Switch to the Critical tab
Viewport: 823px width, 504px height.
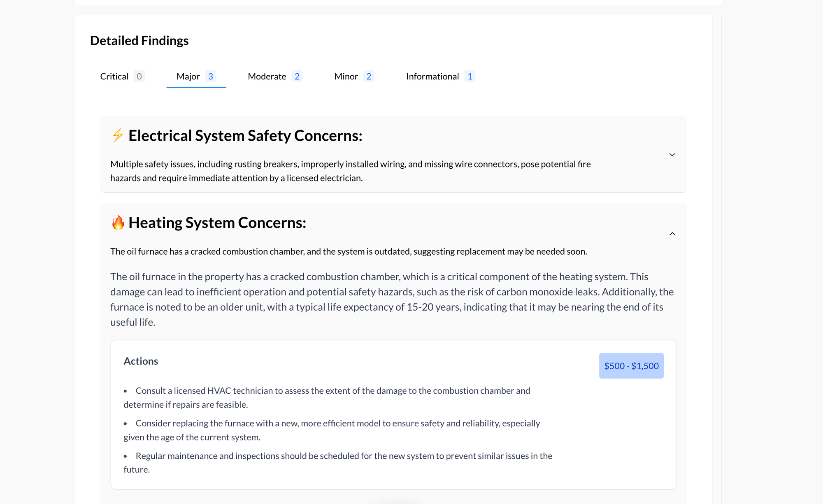click(114, 77)
